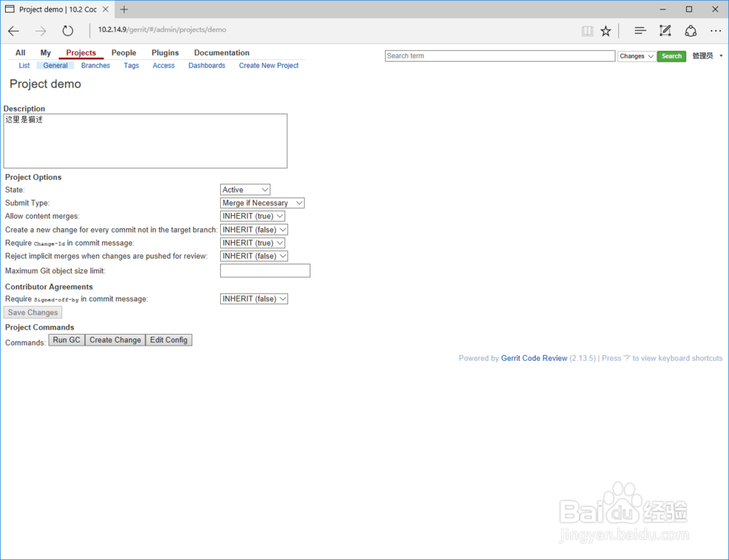
Task: Open the create new change per commit dropdown
Action: tap(254, 229)
